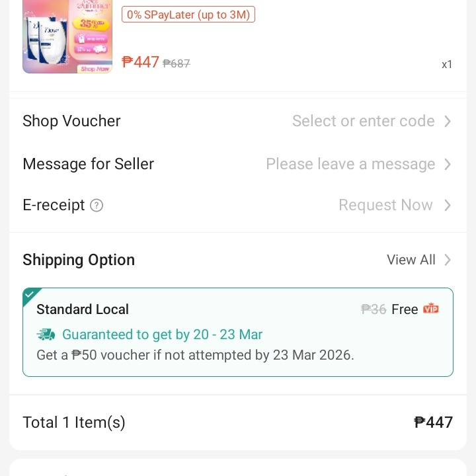Tap the checkmark corner on Standard Local

click(x=30, y=295)
